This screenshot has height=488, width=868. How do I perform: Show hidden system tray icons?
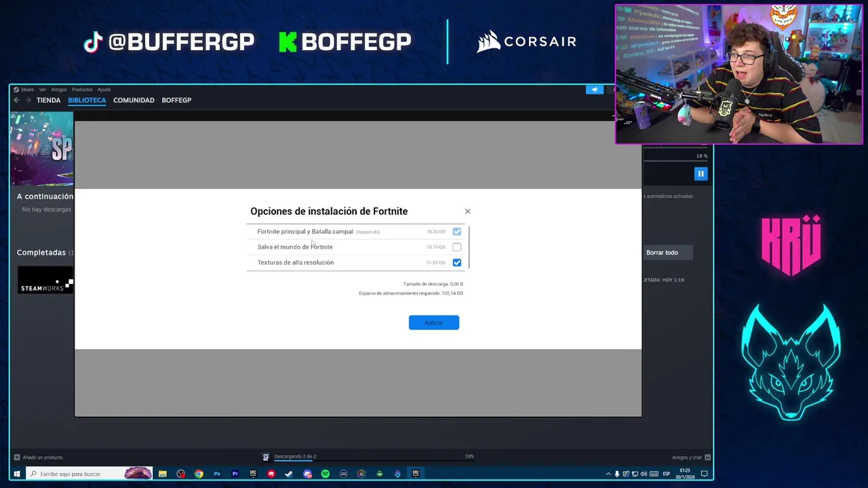point(608,474)
